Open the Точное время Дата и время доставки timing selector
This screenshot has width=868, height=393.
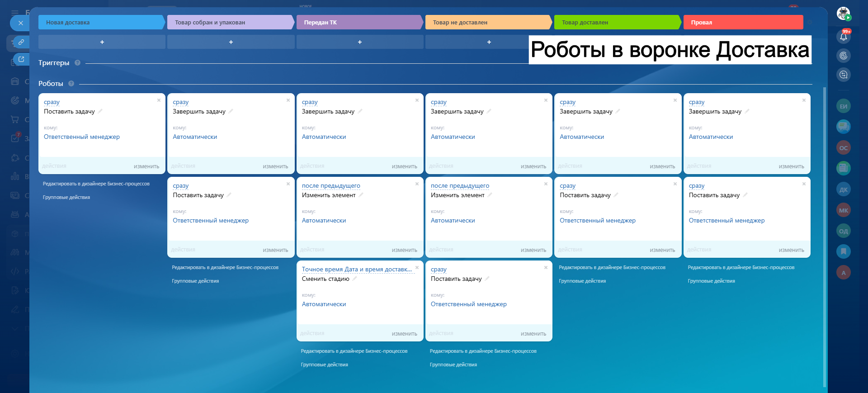(357, 270)
